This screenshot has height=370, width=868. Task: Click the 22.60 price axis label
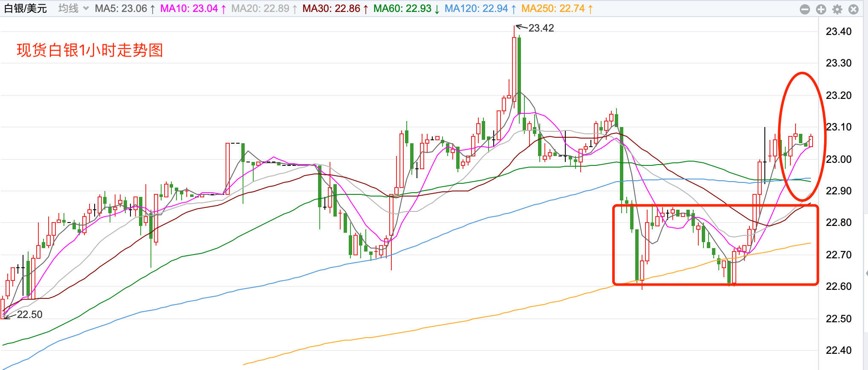pyautogui.click(x=839, y=286)
